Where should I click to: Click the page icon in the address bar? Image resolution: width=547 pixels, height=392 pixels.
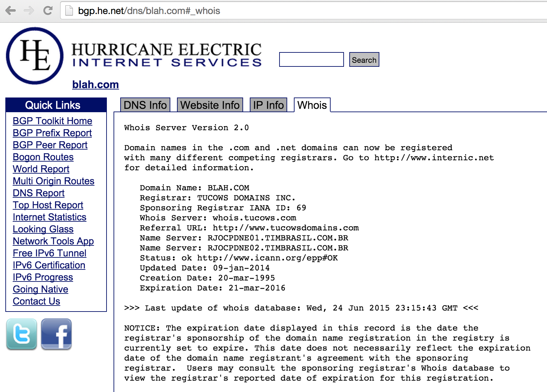tap(68, 10)
